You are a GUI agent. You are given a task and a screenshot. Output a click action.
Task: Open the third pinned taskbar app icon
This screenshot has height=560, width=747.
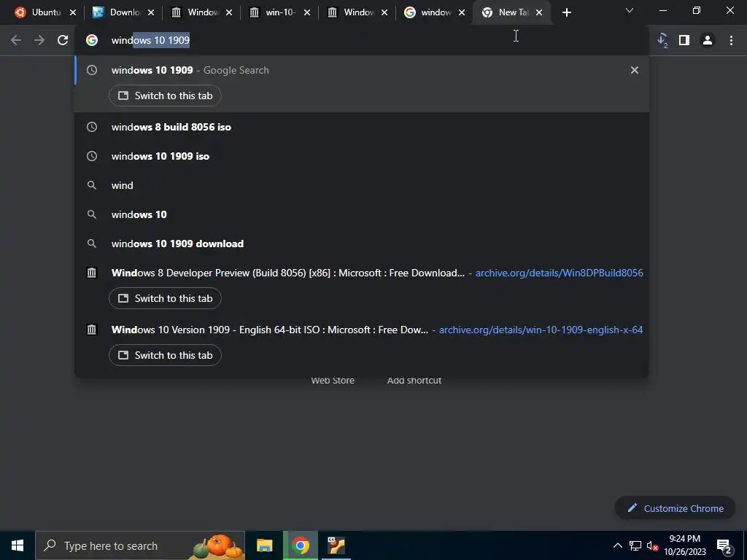[336, 545]
